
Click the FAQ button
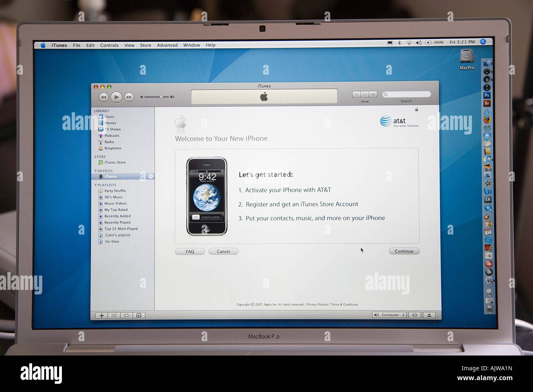pyautogui.click(x=190, y=251)
